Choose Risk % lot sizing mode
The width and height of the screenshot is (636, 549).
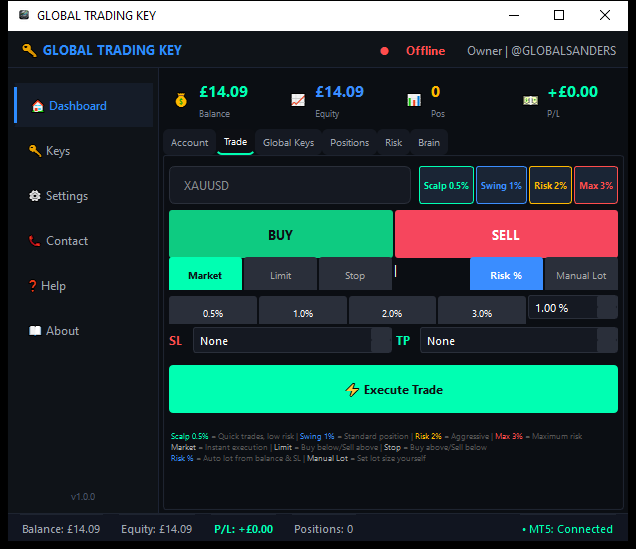point(506,274)
